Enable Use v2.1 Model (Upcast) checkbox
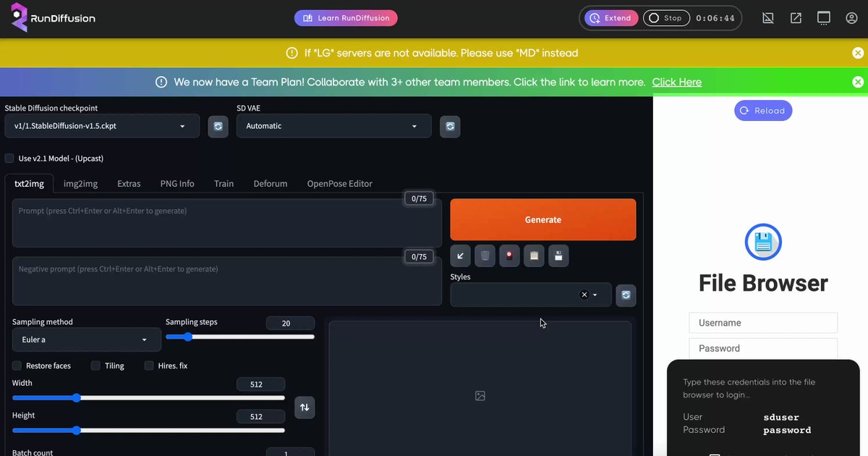The image size is (868, 456). pyautogui.click(x=9, y=159)
